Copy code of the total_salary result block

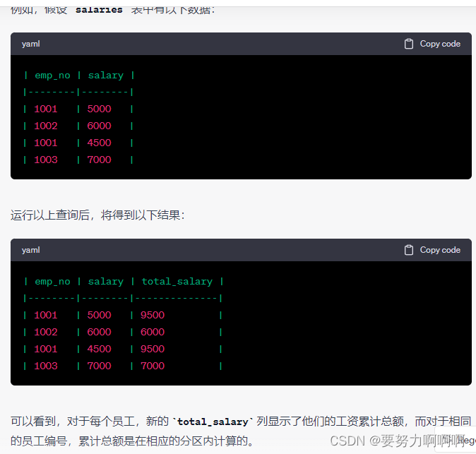tap(432, 250)
